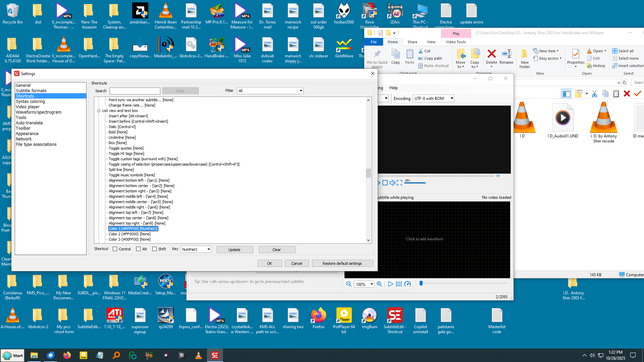
Task: Click the waveform zoom out icon
Action: 349,284
